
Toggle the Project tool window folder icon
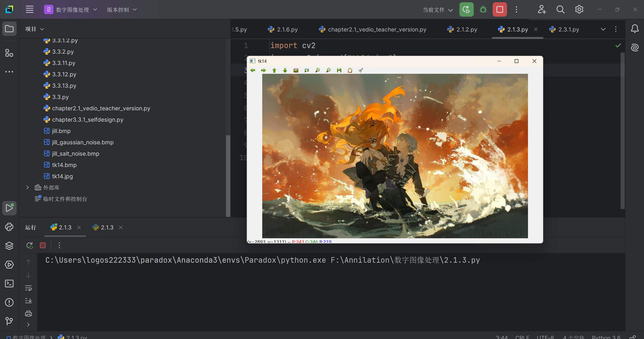tap(9, 29)
